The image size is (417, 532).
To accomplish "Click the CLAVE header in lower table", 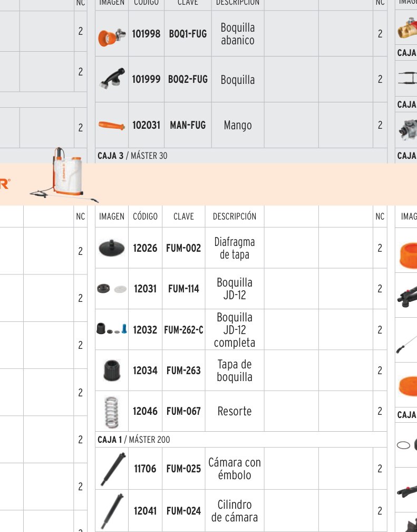I will pyautogui.click(x=183, y=216).
